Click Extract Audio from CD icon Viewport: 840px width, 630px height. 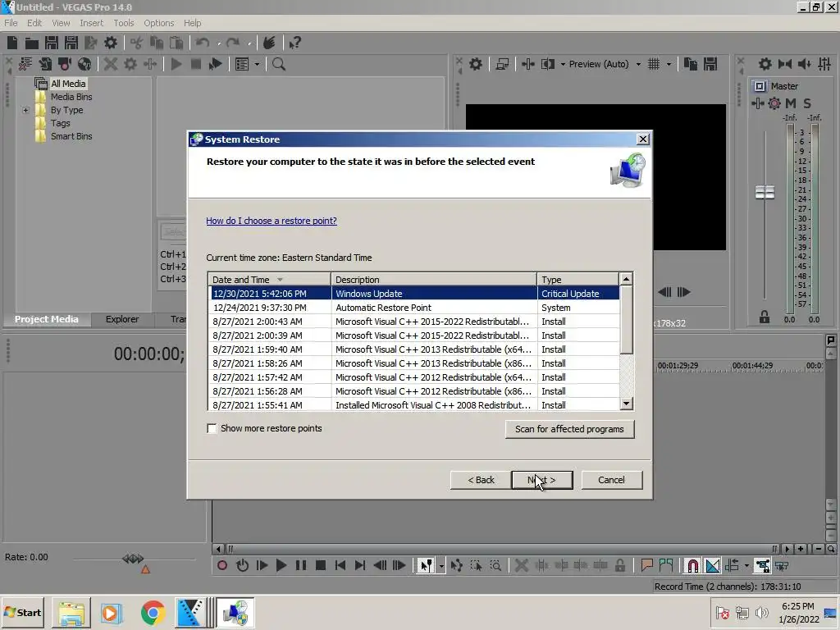tap(84, 64)
